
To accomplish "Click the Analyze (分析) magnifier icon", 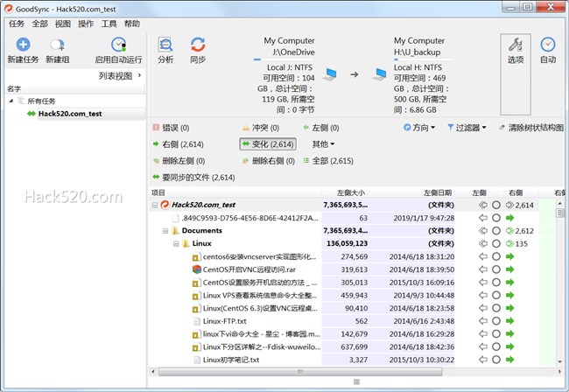I will 165,45.
